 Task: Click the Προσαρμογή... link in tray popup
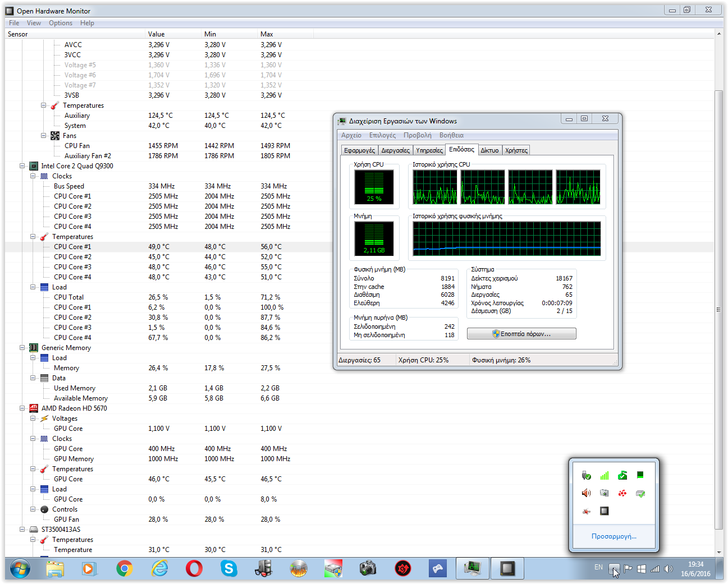pos(614,536)
